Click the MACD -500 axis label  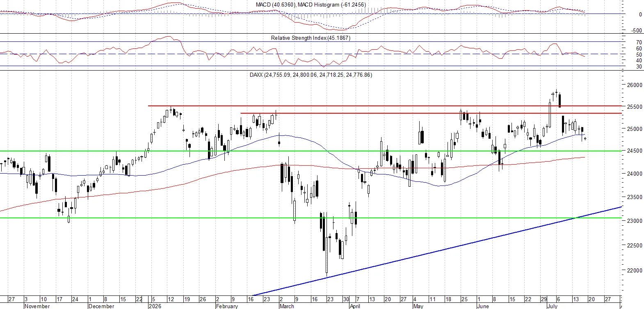tap(637, 30)
